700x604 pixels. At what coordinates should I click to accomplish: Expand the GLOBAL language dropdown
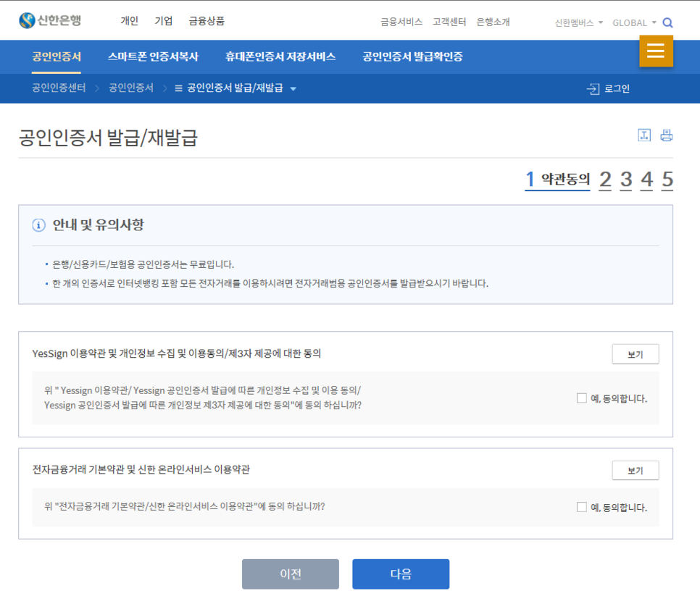(634, 22)
